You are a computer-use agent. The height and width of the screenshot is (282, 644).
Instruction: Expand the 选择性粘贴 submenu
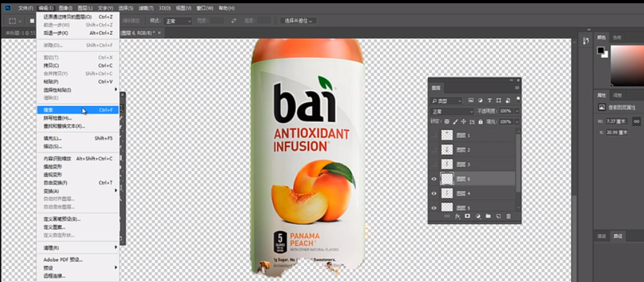(78, 89)
